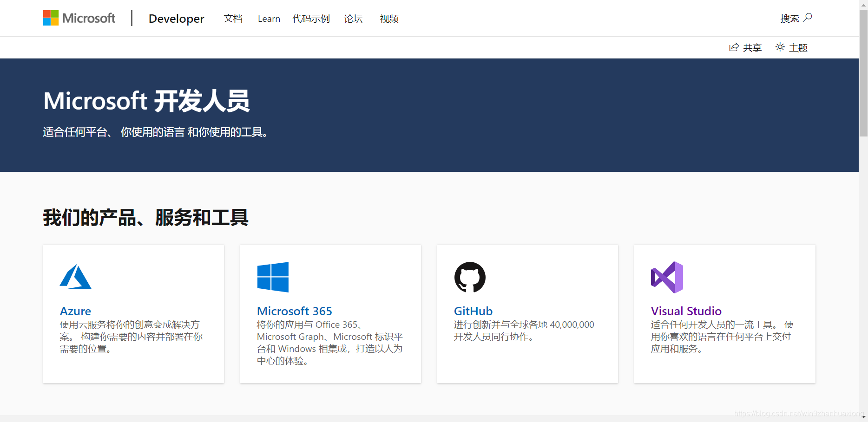Click the GitHub Octocat icon

470,277
